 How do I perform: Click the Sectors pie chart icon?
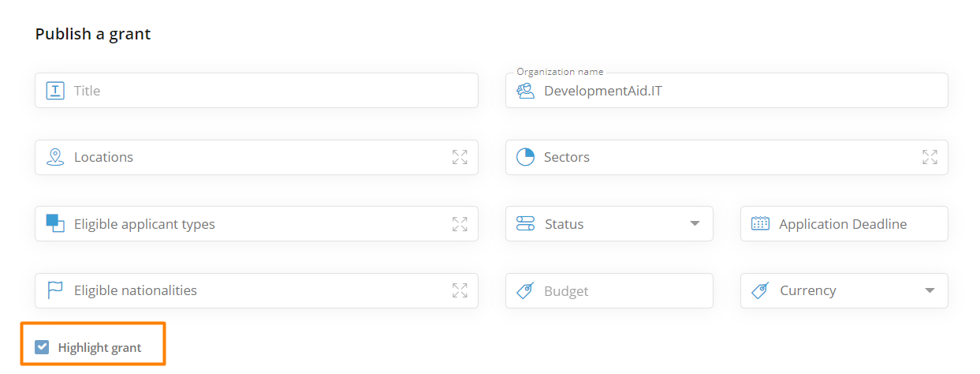[x=525, y=157]
